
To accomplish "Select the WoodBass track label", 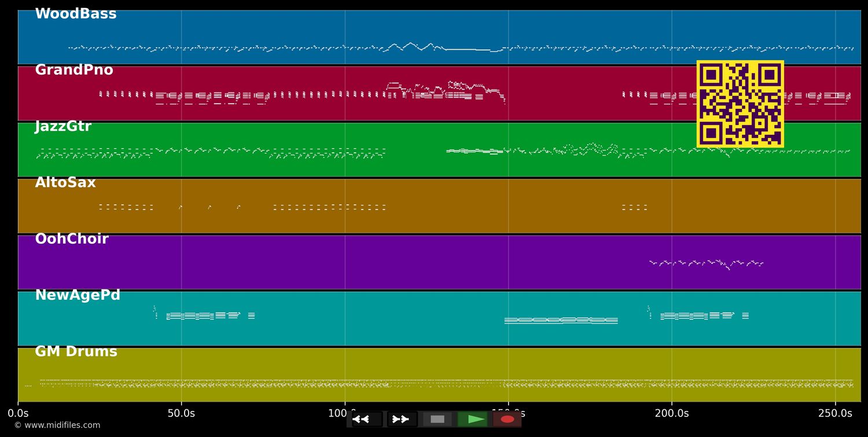I will (76, 14).
